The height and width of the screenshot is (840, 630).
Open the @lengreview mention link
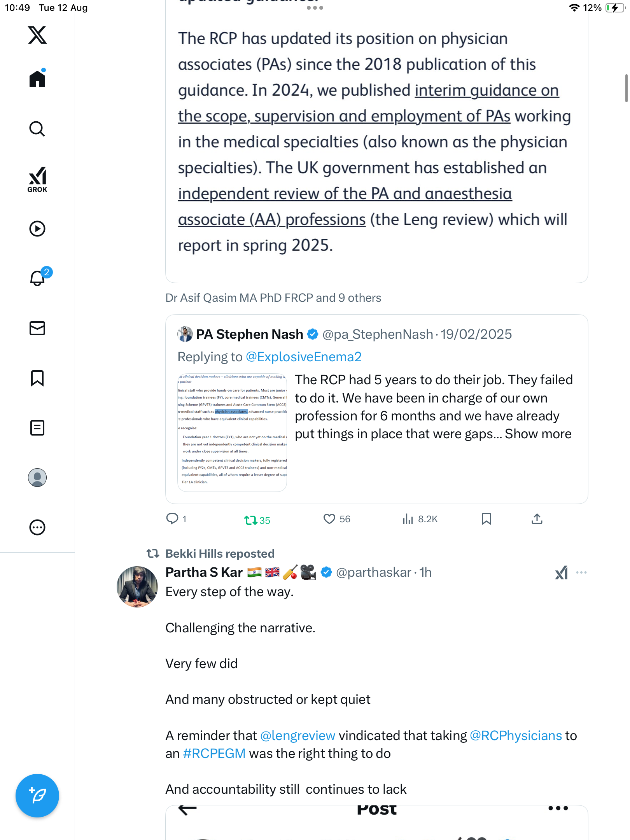click(x=297, y=736)
